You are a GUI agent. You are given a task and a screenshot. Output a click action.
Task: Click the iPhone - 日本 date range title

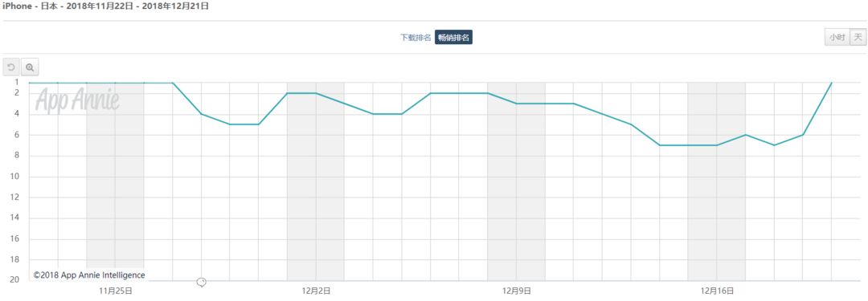[106, 6]
